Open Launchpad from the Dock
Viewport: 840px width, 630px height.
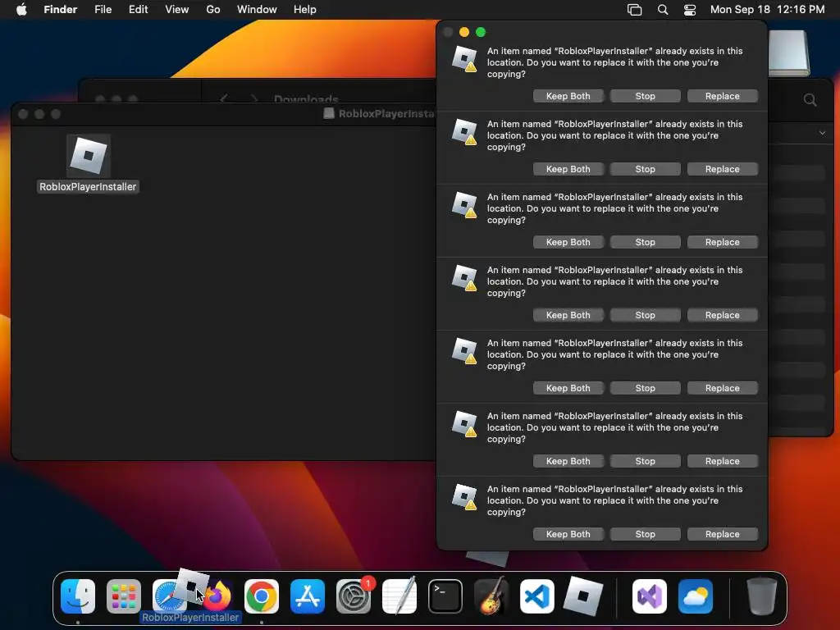pos(124,596)
